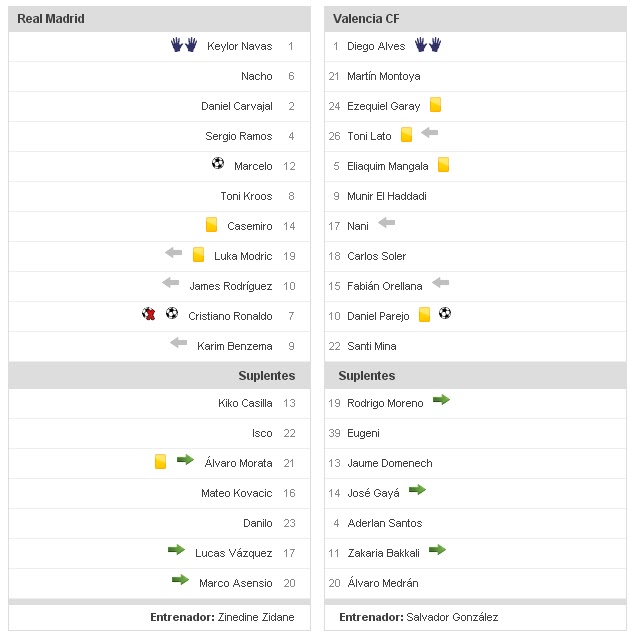
Task: Click the goal ball icon beside Daniel Parejo
Action: tap(445, 314)
